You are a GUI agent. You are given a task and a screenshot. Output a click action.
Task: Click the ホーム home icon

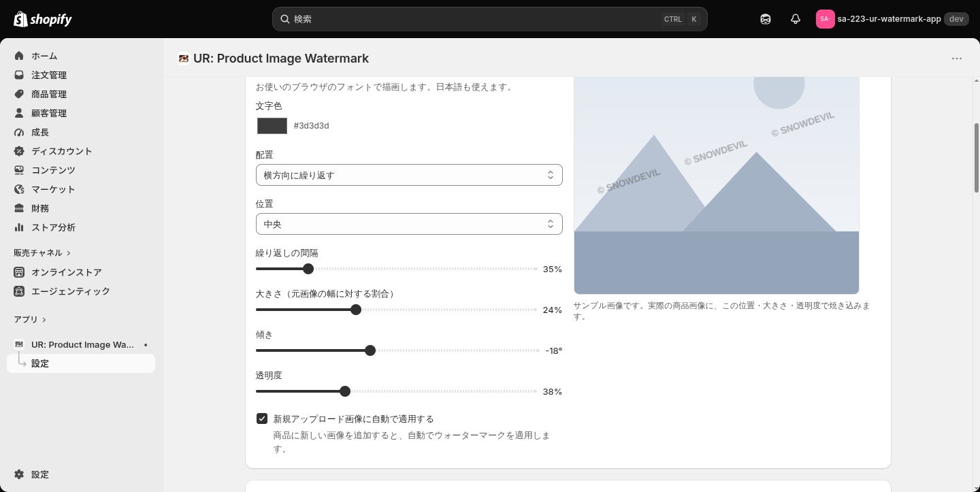[19, 56]
